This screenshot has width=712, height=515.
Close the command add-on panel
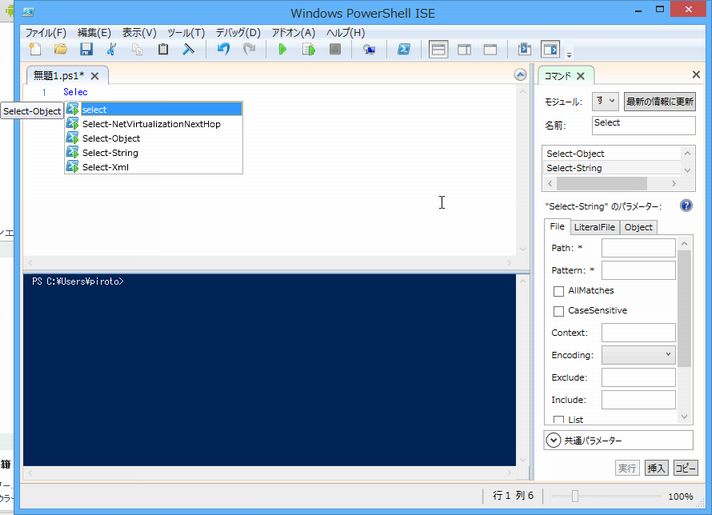pos(696,74)
